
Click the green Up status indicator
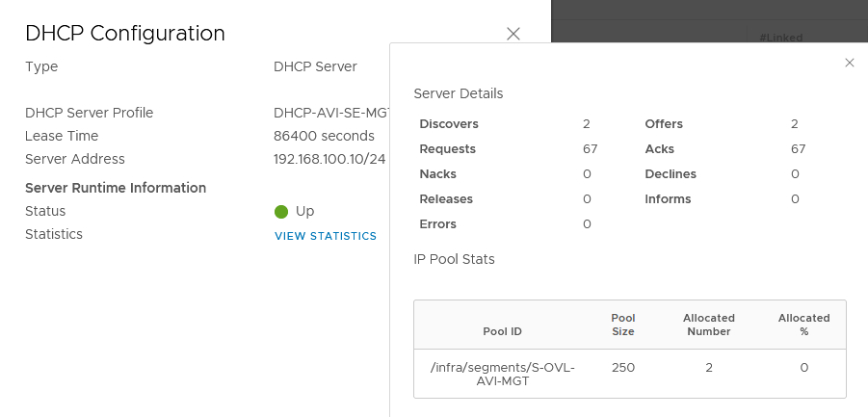[x=281, y=212]
